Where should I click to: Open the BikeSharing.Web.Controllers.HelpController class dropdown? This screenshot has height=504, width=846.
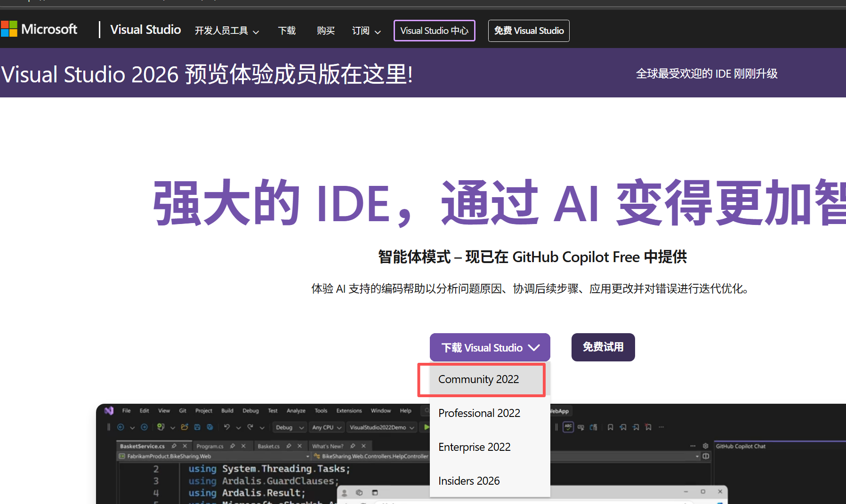[x=371, y=456]
